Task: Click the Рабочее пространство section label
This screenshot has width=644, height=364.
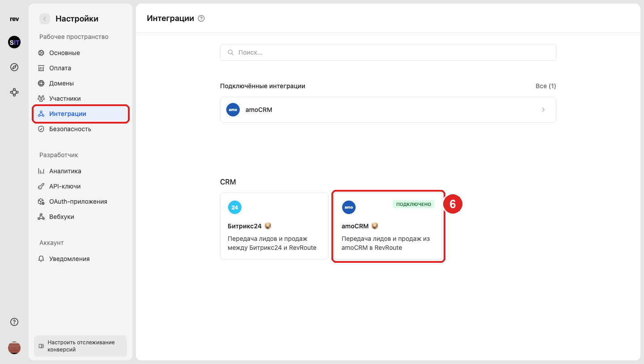Action: tap(74, 37)
